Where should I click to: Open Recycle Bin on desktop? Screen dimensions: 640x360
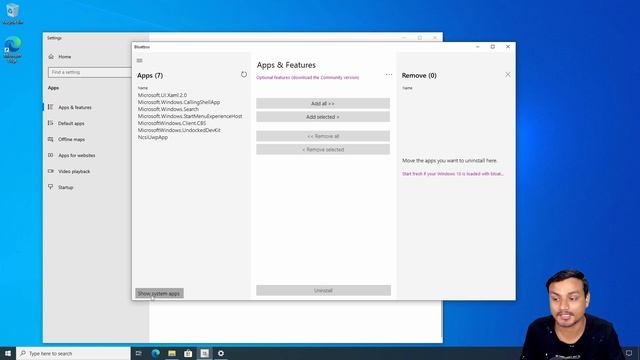[x=13, y=13]
